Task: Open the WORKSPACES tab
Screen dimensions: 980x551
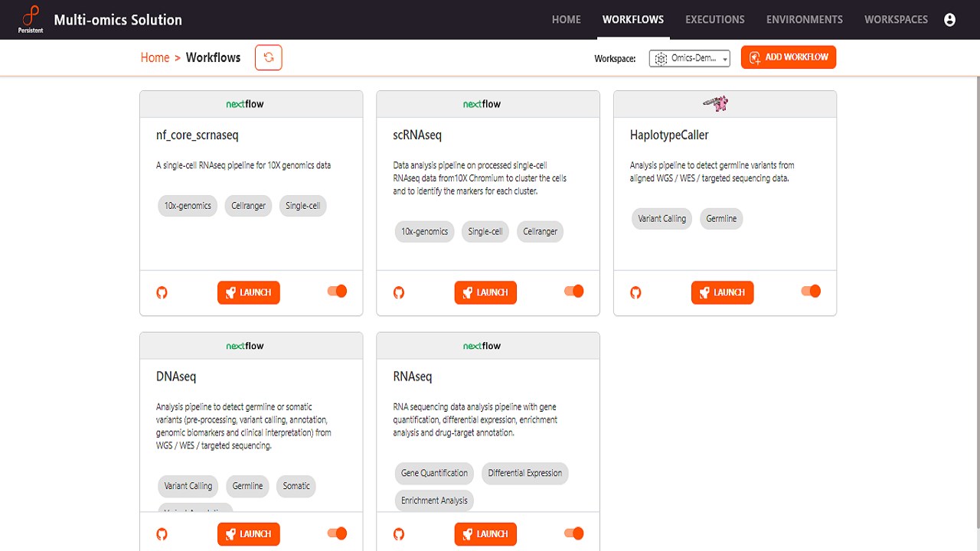Action: click(x=896, y=20)
